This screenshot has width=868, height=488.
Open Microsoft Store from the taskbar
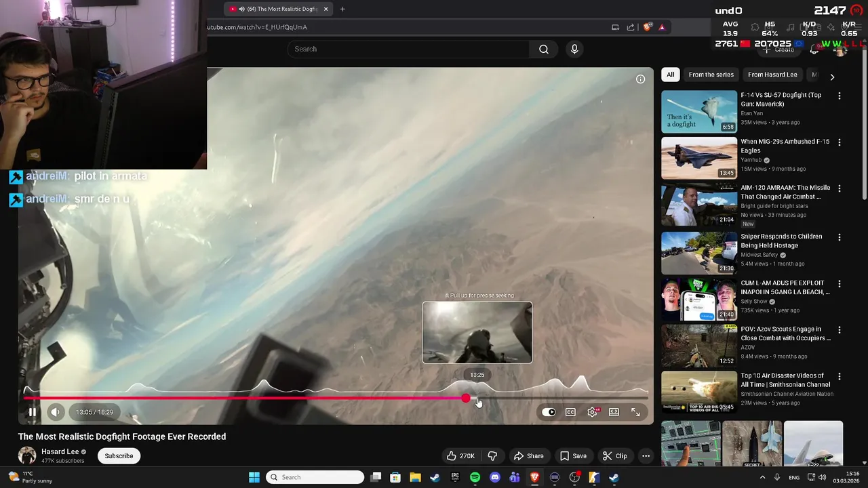(395, 477)
